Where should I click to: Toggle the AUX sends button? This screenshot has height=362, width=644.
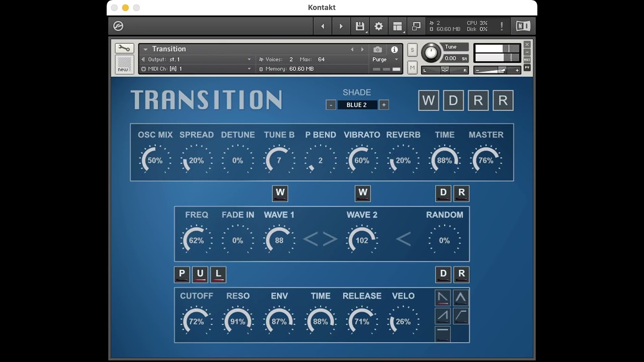[527, 60]
